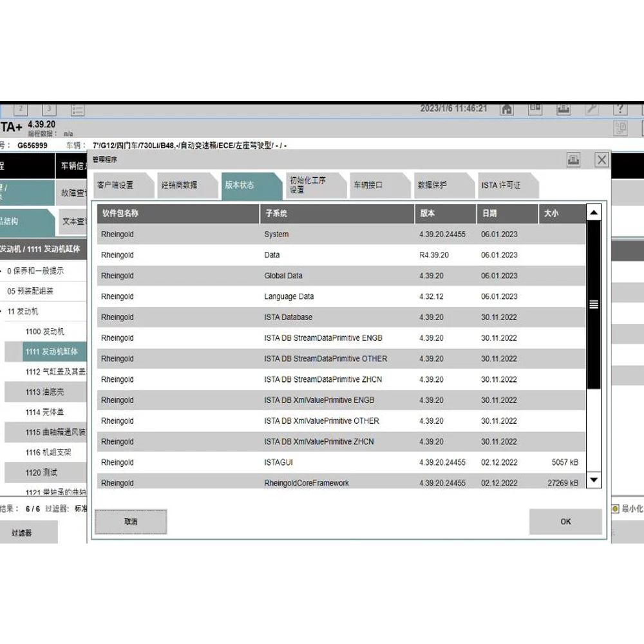The height and width of the screenshot is (644, 644).
Task: Click the print icon in the dialog header
Action: click(573, 160)
